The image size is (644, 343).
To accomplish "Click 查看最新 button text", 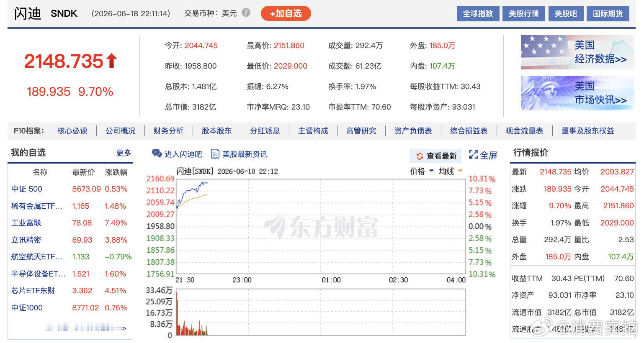I will pyautogui.click(x=441, y=156).
